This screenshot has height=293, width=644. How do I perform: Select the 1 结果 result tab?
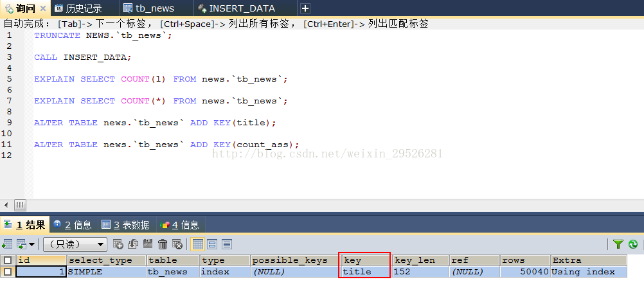(x=24, y=224)
